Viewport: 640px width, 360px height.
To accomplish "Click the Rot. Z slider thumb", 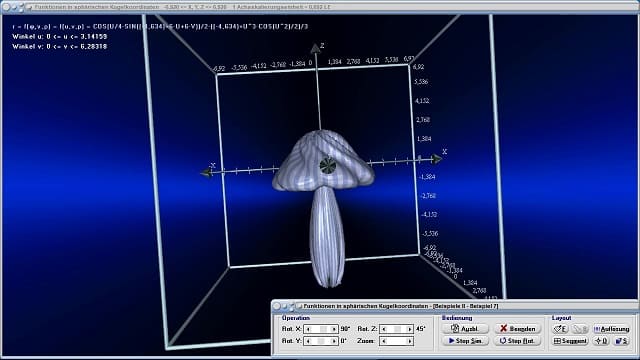I will [x=398, y=329].
